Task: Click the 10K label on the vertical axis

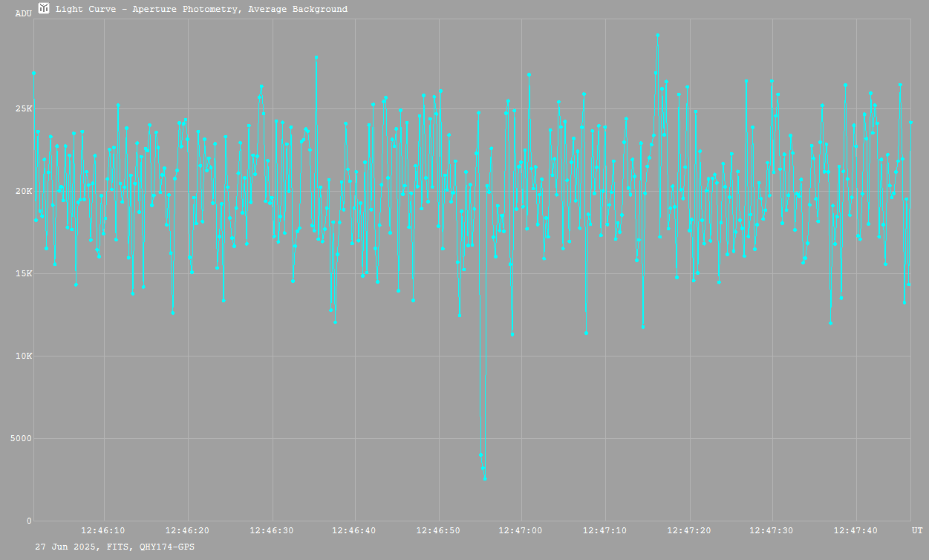Action: pyautogui.click(x=24, y=356)
